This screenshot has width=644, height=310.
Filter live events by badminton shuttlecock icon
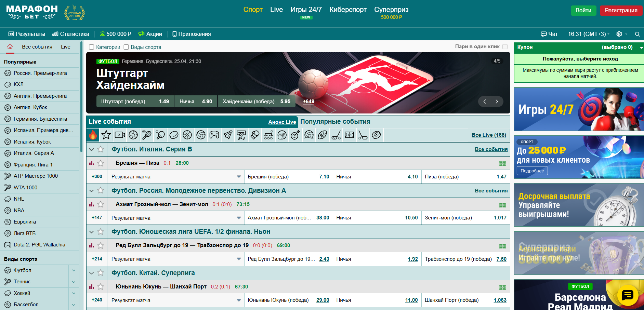[x=228, y=135]
